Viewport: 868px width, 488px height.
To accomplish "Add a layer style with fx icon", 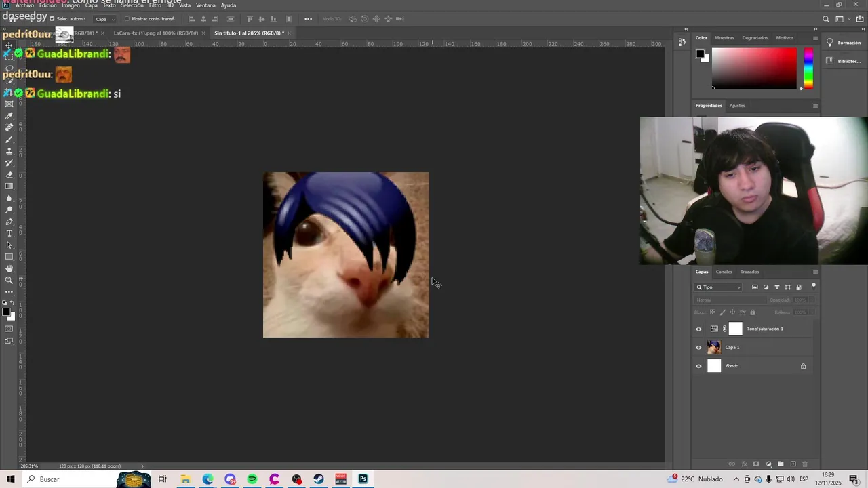I will pyautogui.click(x=744, y=464).
